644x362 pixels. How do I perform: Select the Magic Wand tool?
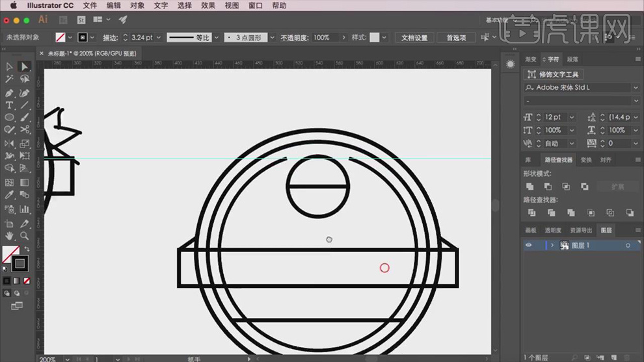[9, 79]
